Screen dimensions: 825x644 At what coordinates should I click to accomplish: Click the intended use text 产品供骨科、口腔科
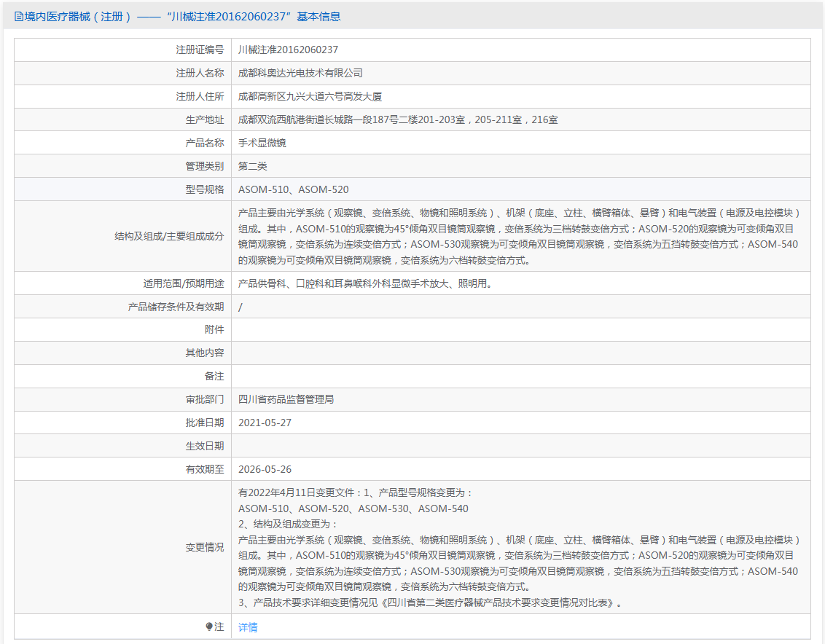(364, 283)
